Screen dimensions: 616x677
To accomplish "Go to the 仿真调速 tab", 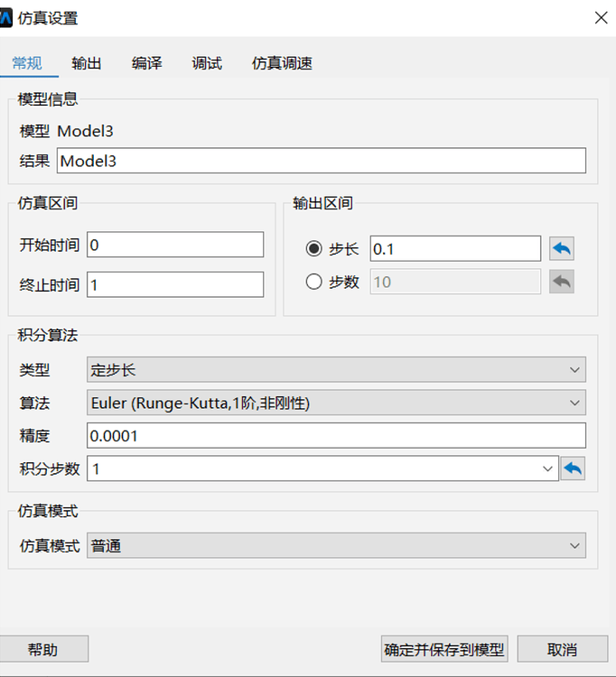I will pyautogui.click(x=282, y=63).
